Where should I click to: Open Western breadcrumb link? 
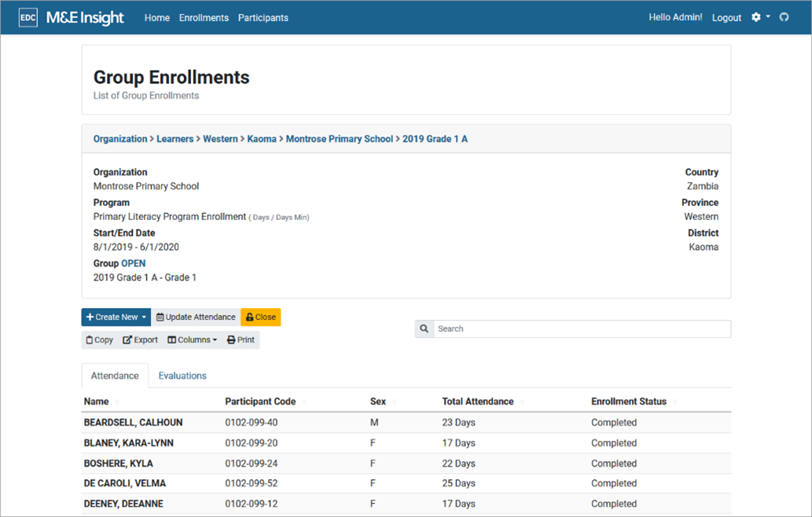coord(220,139)
